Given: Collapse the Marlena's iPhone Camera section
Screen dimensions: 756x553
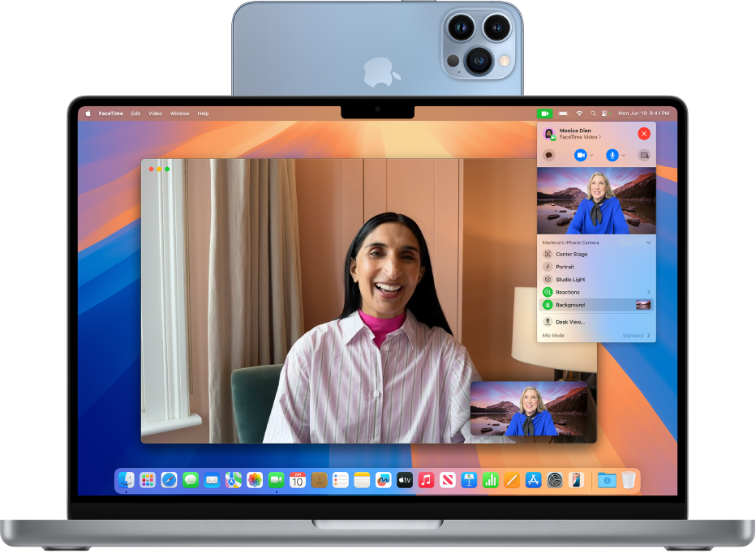Looking at the screenshot, I should (x=649, y=242).
